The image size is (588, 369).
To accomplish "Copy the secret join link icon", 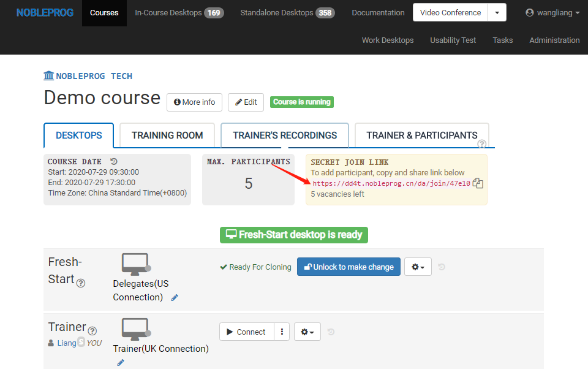I will pos(478,183).
